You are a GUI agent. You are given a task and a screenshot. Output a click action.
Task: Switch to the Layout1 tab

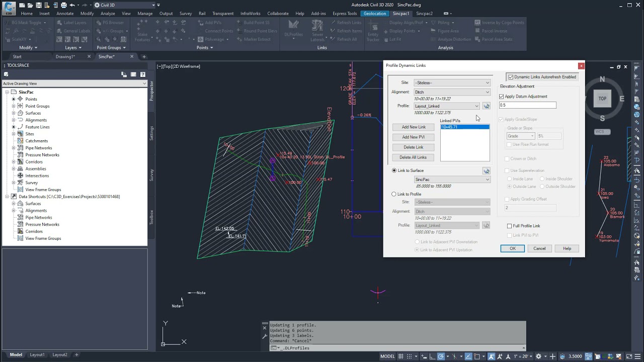tap(37, 355)
